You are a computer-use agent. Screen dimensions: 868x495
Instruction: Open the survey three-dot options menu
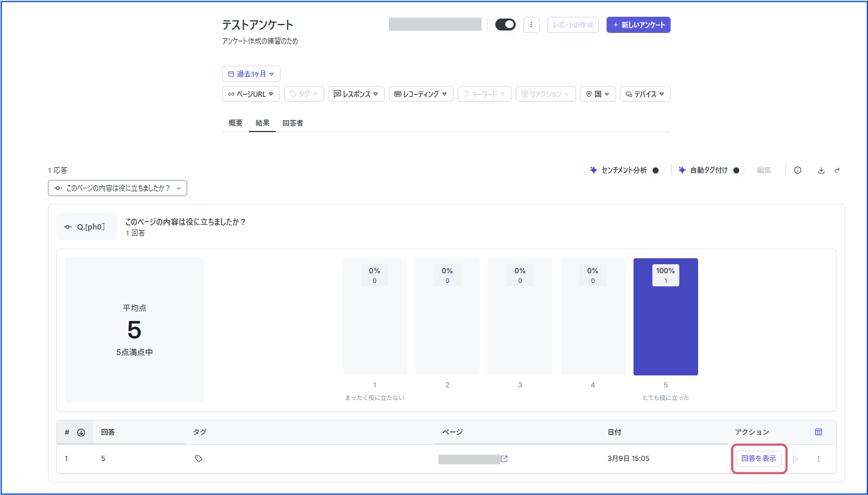tap(531, 25)
